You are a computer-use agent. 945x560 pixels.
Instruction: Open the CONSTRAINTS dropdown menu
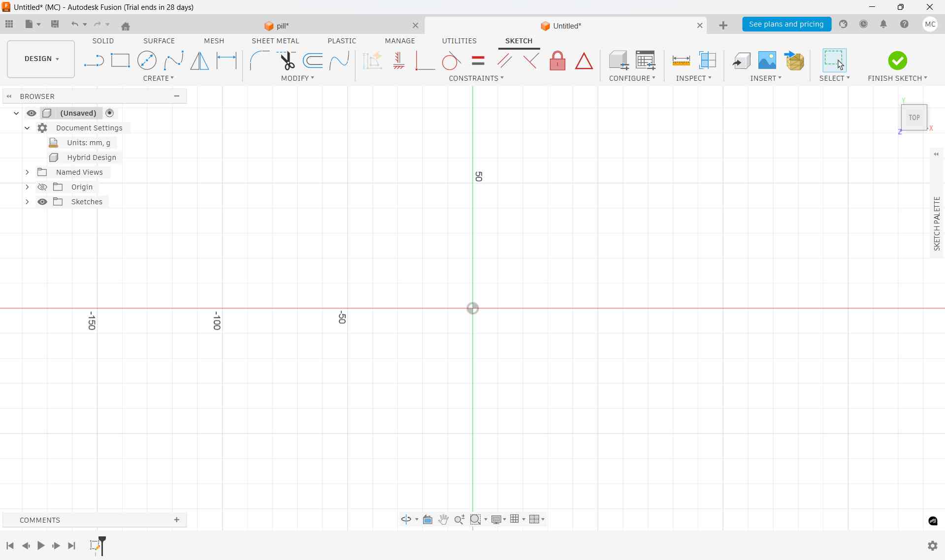click(476, 78)
